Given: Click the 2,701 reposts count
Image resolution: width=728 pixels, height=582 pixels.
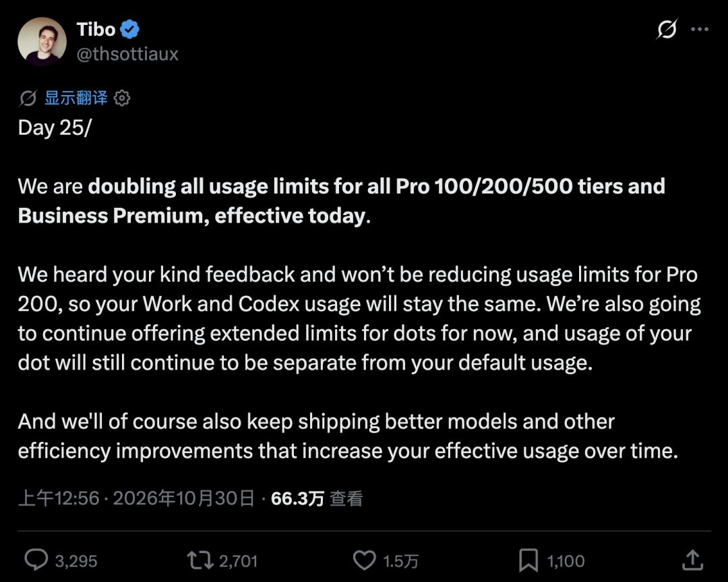Looking at the screenshot, I should tap(238, 561).
